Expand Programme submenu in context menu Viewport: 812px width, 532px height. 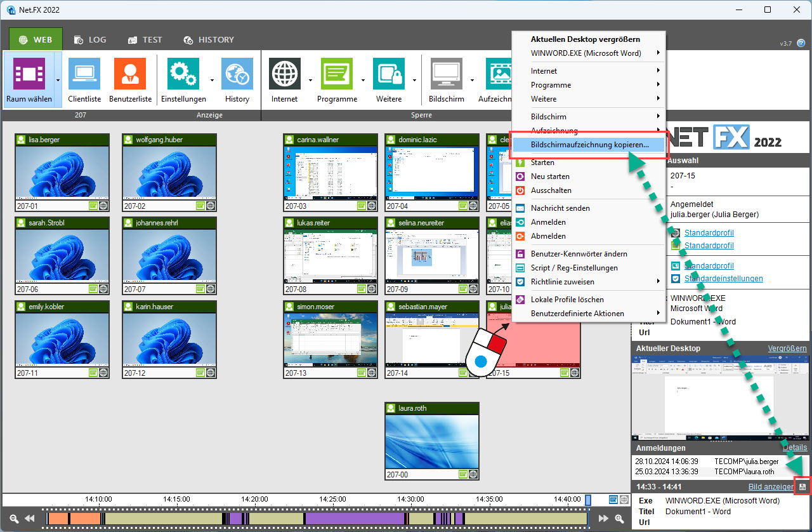pos(658,85)
